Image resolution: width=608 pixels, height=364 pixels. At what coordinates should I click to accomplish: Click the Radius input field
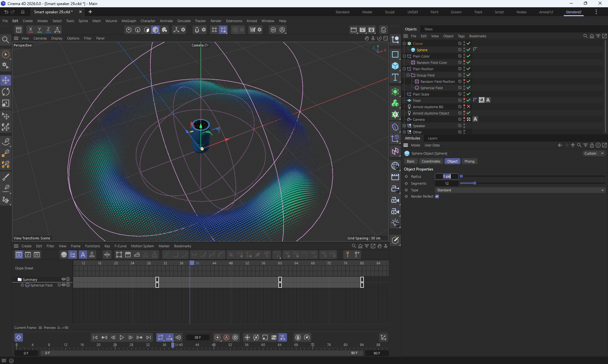(x=446, y=176)
